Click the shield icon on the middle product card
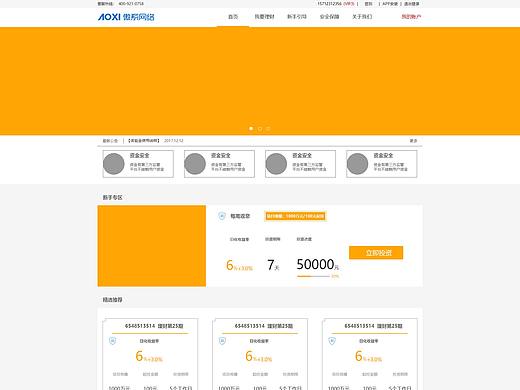 coord(222,341)
